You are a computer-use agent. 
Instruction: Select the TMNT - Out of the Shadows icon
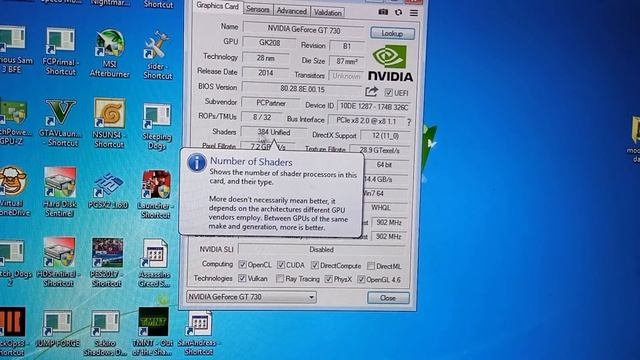[x=153, y=331]
